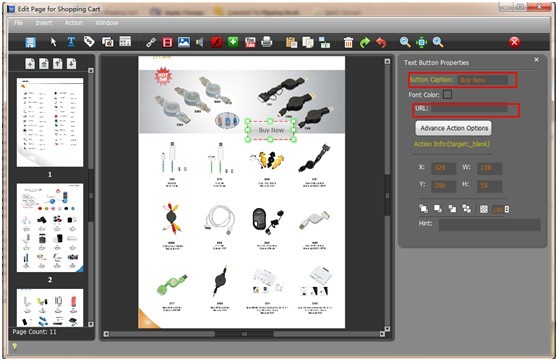The image size is (558, 361).
Task: Close the Text Button Properties panel
Action: (536, 60)
